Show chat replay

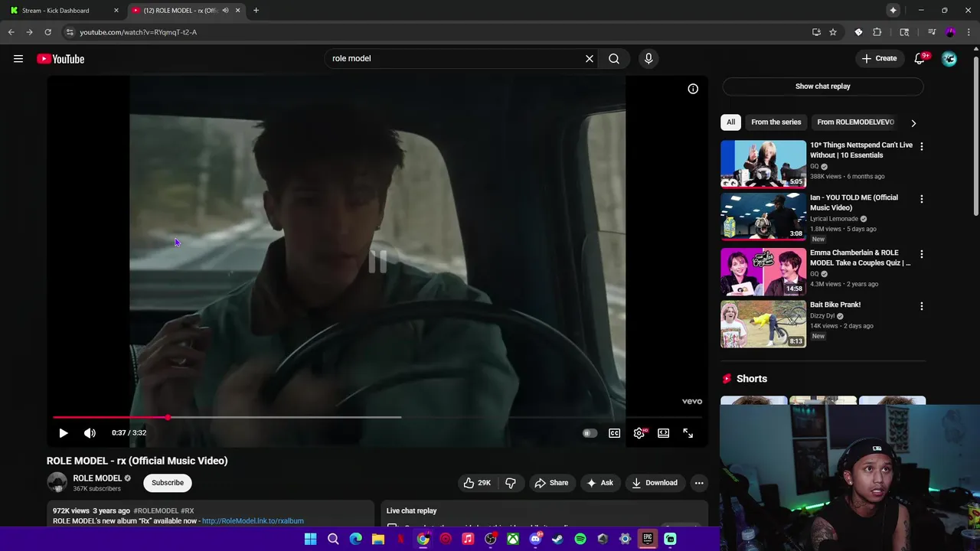click(x=823, y=86)
